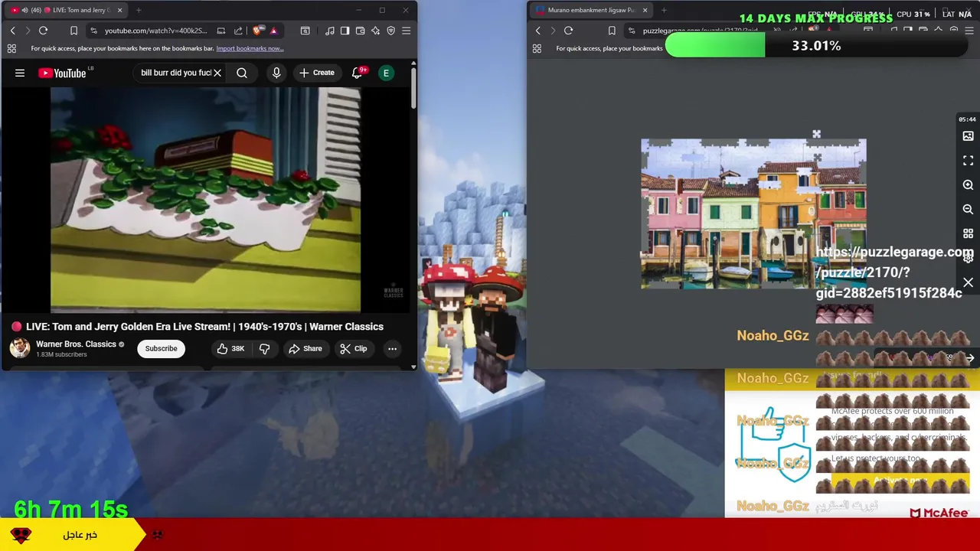Open the apps grid in the puzzle bookmarks bar

(537, 48)
